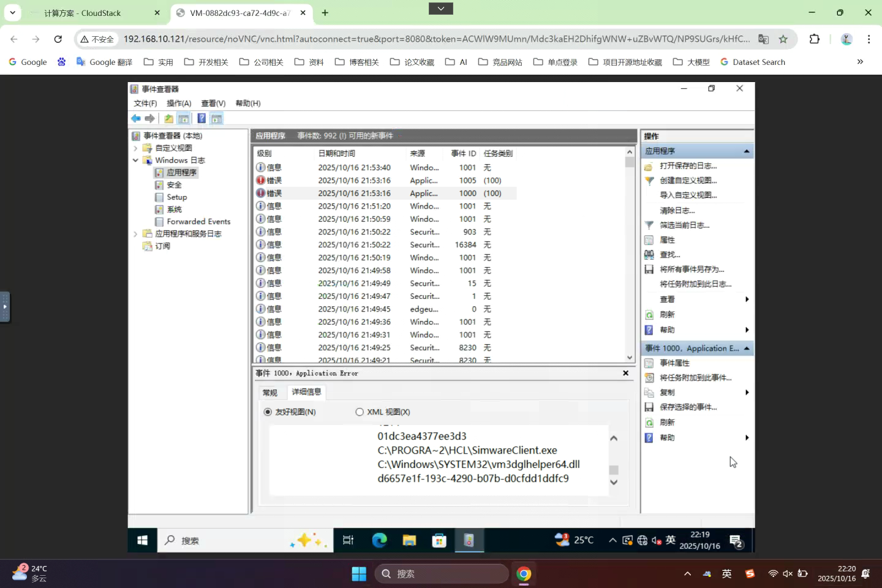Open File Explorer in the VM taskbar

tap(409, 540)
